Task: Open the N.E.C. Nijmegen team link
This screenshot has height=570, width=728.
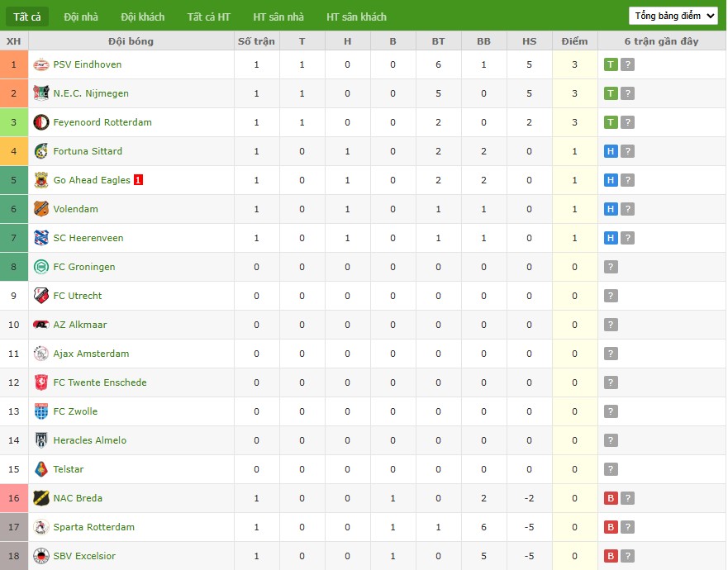Action: [x=91, y=93]
